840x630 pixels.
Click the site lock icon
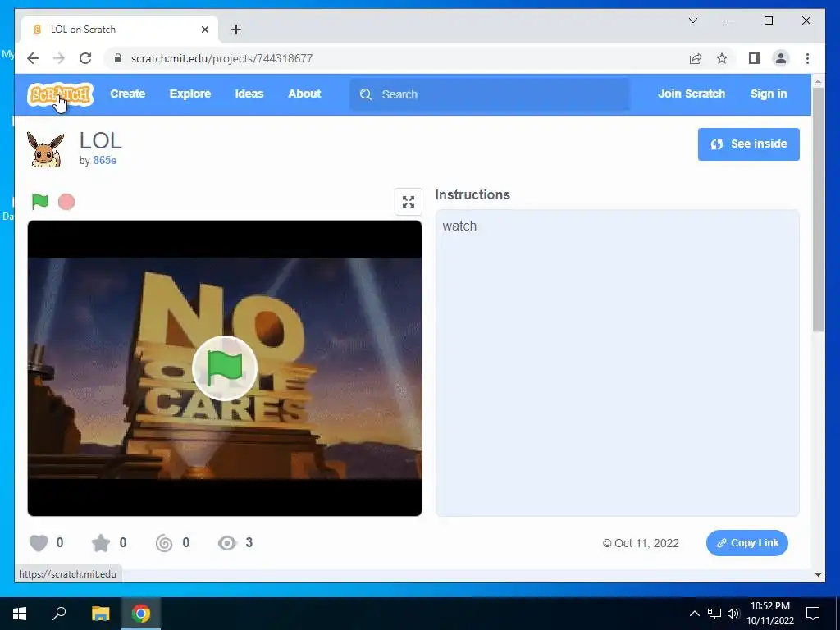[118, 58]
